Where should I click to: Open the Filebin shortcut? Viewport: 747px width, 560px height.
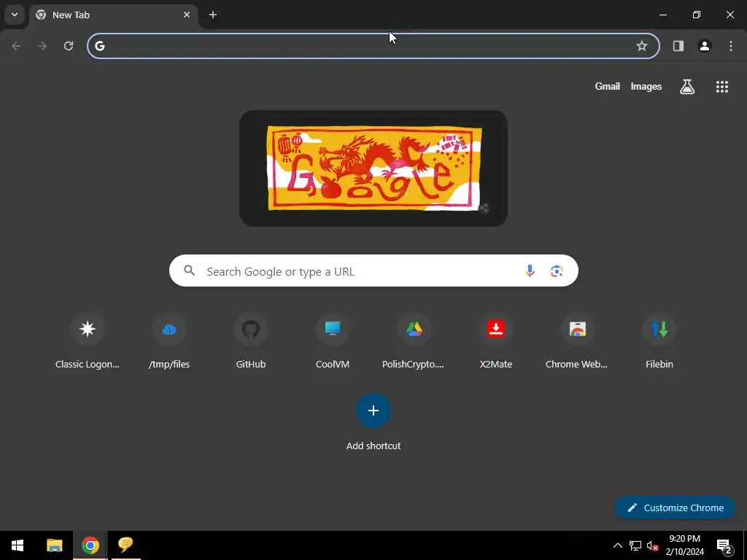pyautogui.click(x=659, y=341)
